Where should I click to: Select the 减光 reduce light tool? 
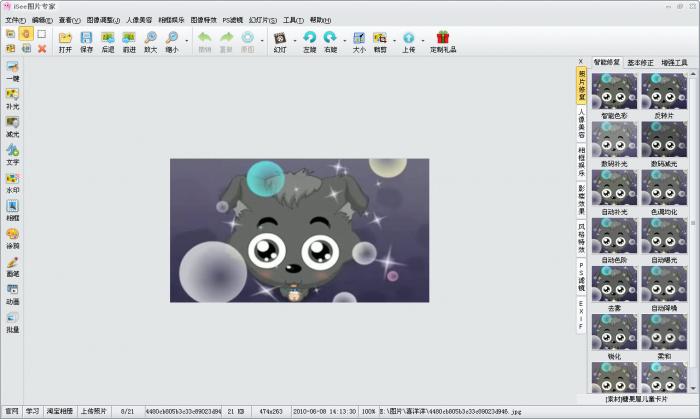click(x=12, y=127)
